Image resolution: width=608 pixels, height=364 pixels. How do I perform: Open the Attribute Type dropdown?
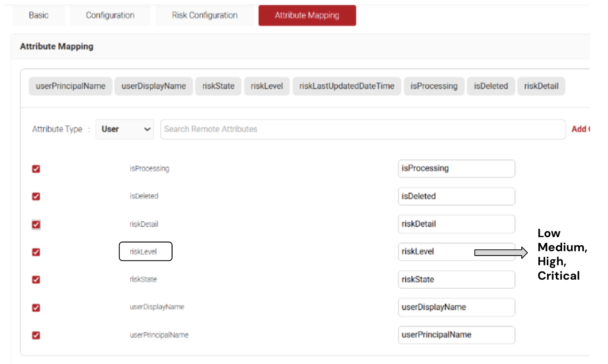pyautogui.click(x=125, y=129)
